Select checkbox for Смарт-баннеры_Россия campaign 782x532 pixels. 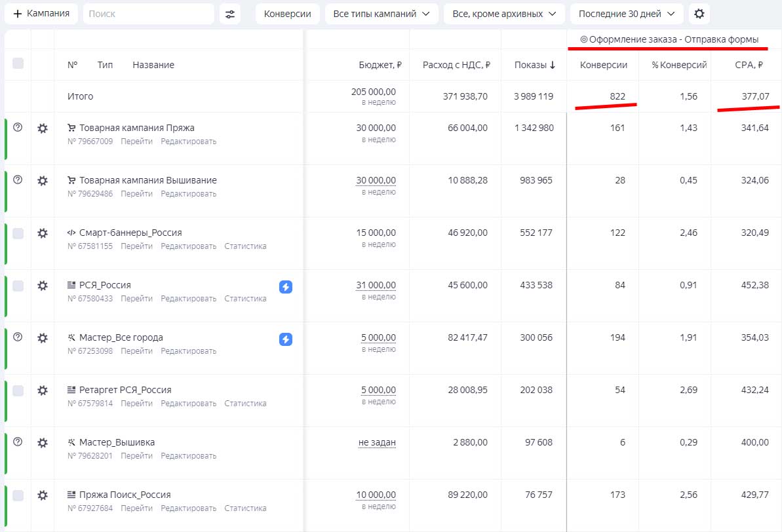[x=18, y=233]
